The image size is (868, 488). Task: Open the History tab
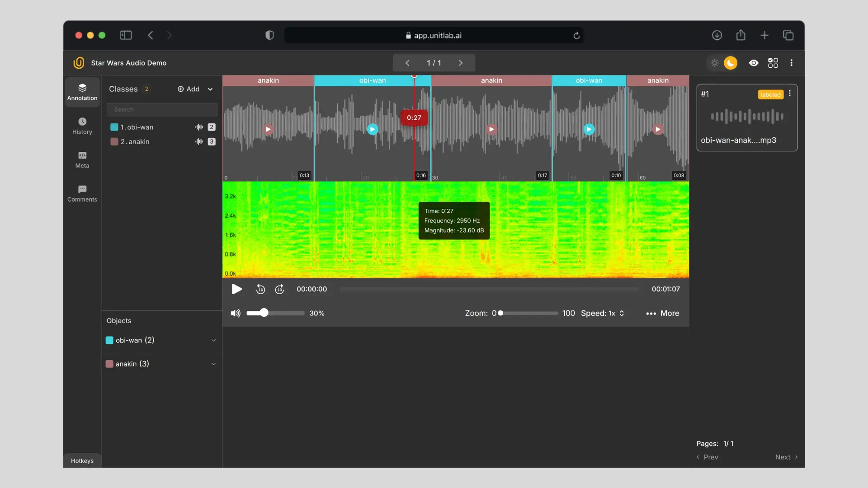(x=82, y=126)
